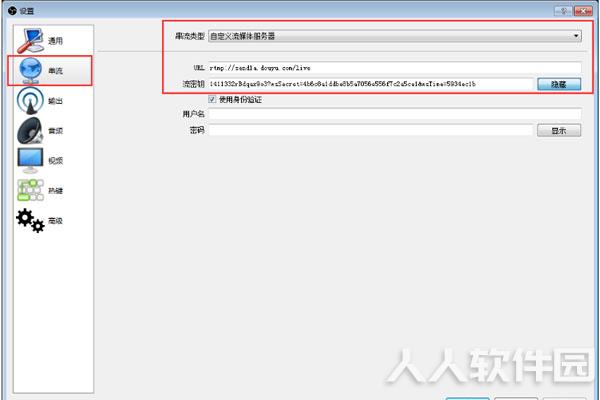Expand the 串流类型 stream type dropdown

tap(395, 36)
